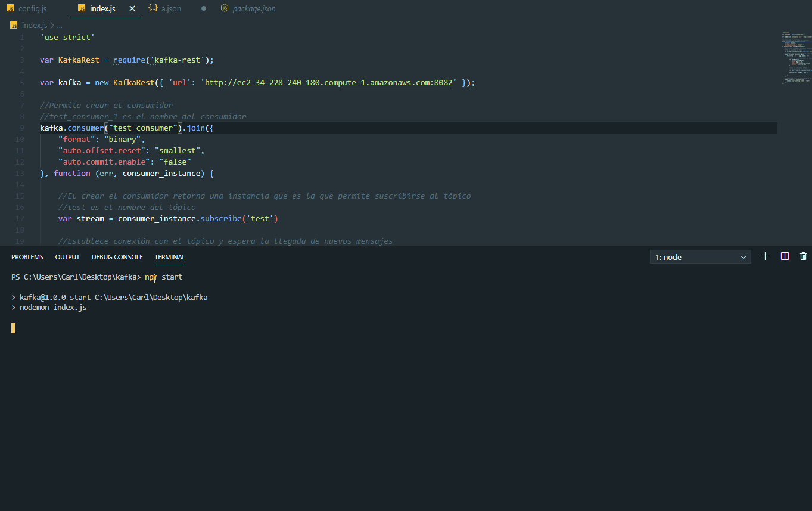This screenshot has width=812, height=511.
Task: Click the JSON braces icon on a.json tab
Action: (x=153, y=9)
